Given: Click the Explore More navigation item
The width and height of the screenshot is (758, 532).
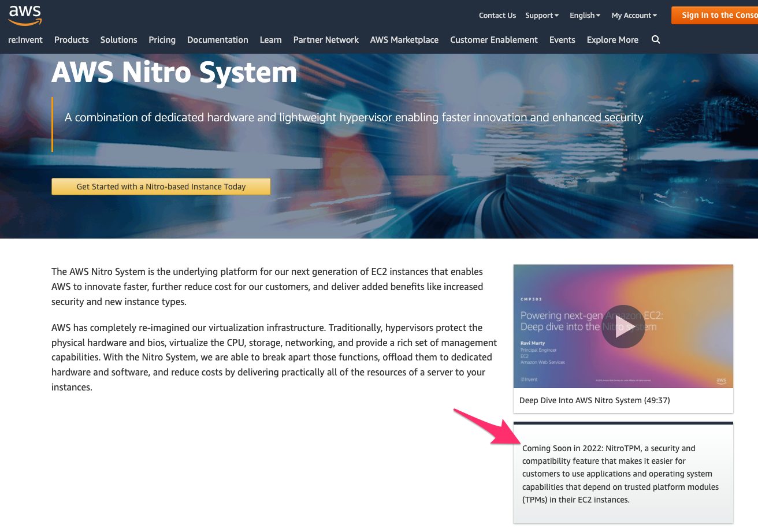Looking at the screenshot, I should (x=612, y=40).
